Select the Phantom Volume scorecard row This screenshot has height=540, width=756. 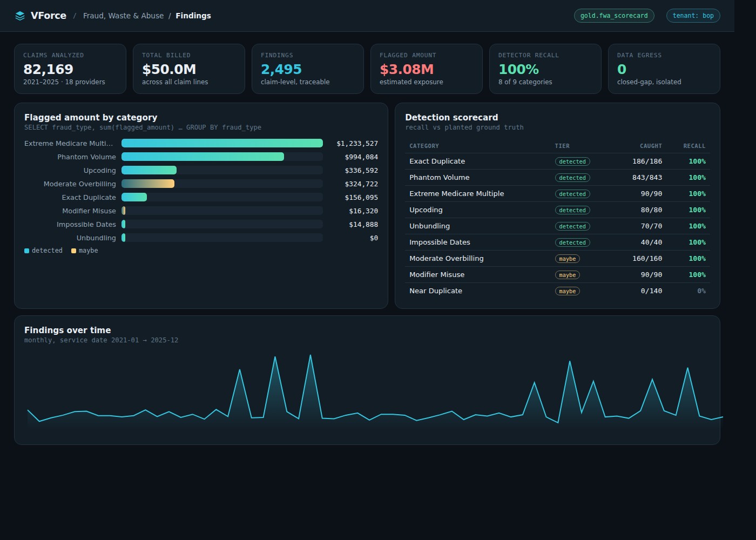[557, 178]
